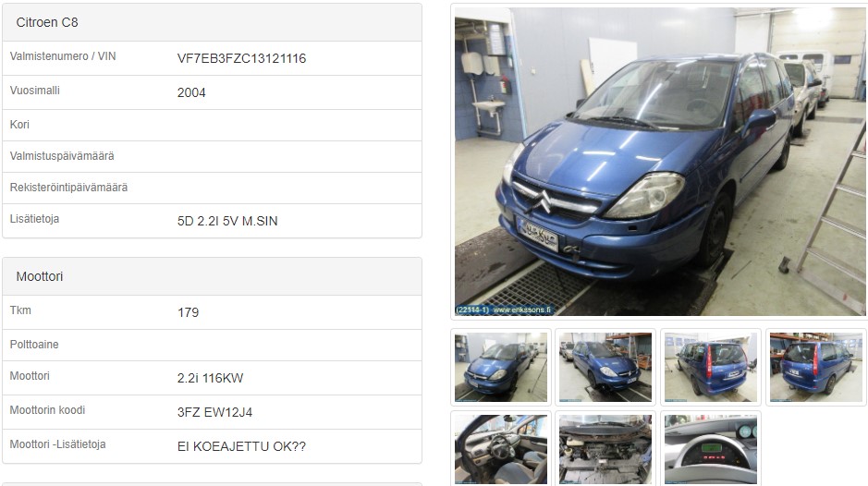Click the VIN value VF7EB3FZC13121116
Image resolution: width=868 pixels, height=486 pixels.
point(241,59)
